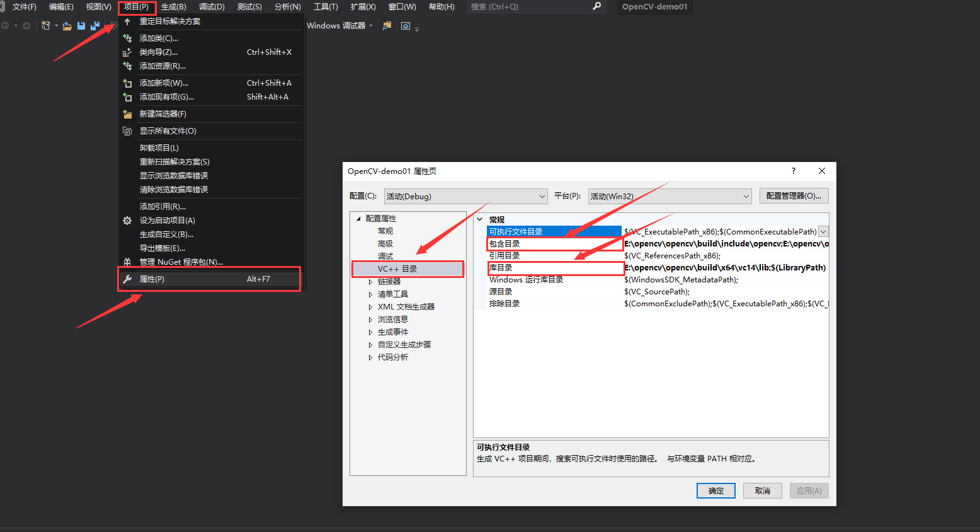The height and width of the screenshot is (532, 980).
Task: Choose 管理 NuGet 程序包(N)... menu entry
Action: pyautogui.click(x=211, y=262)
